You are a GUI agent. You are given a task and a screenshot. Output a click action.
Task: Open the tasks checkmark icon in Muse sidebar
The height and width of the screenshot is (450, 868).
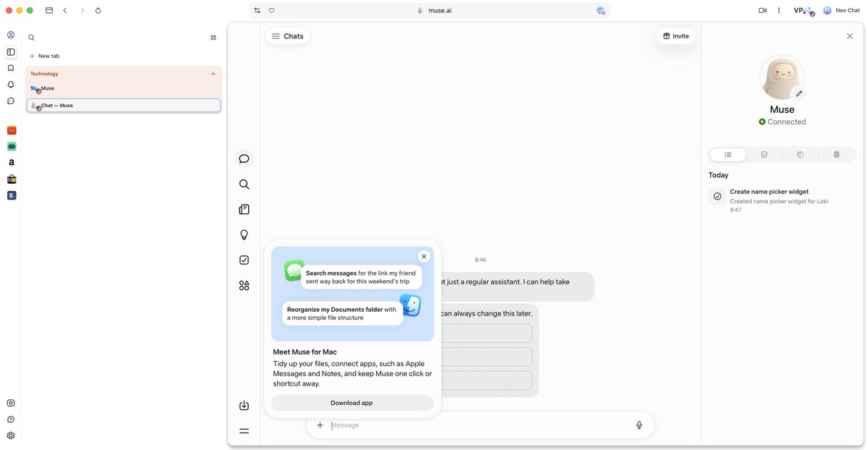pyautogui.click(x=244, y=260)
